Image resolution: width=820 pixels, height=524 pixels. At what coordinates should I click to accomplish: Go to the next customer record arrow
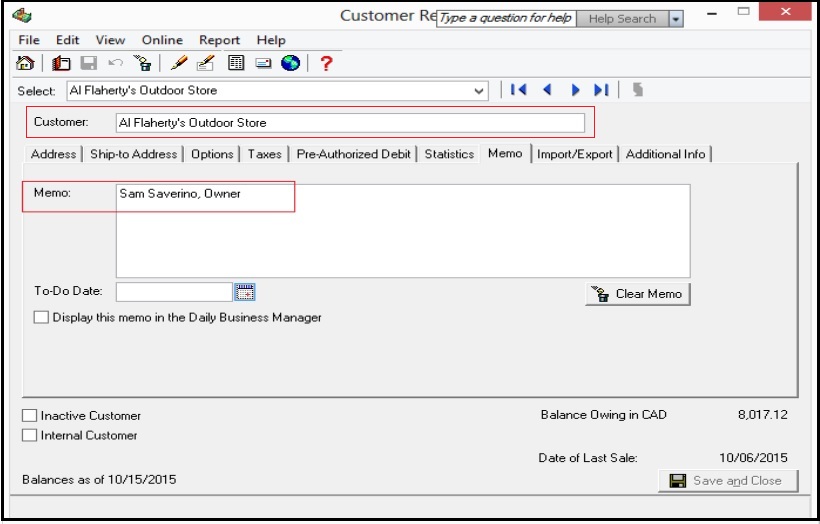pos(575,90)
